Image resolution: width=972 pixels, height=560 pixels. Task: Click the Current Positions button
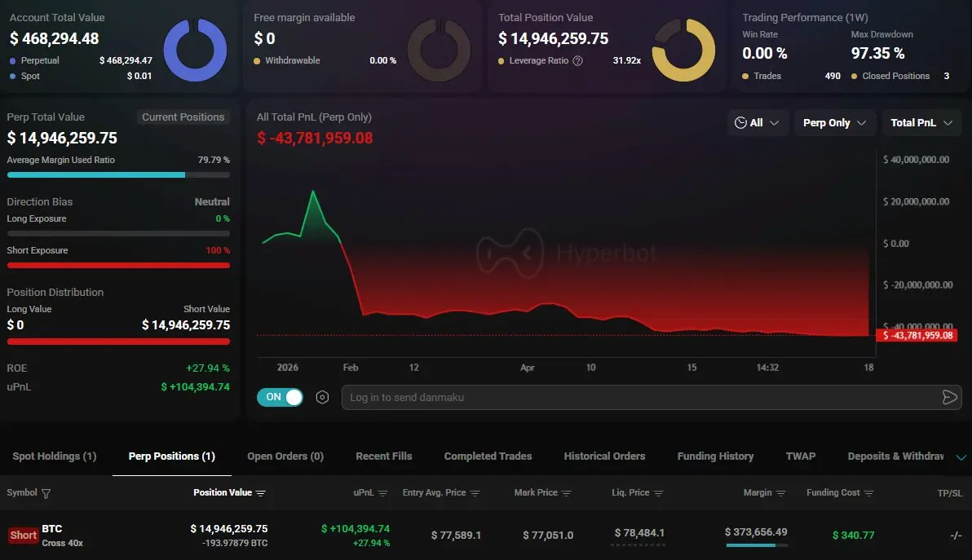(x=183, y=117)
